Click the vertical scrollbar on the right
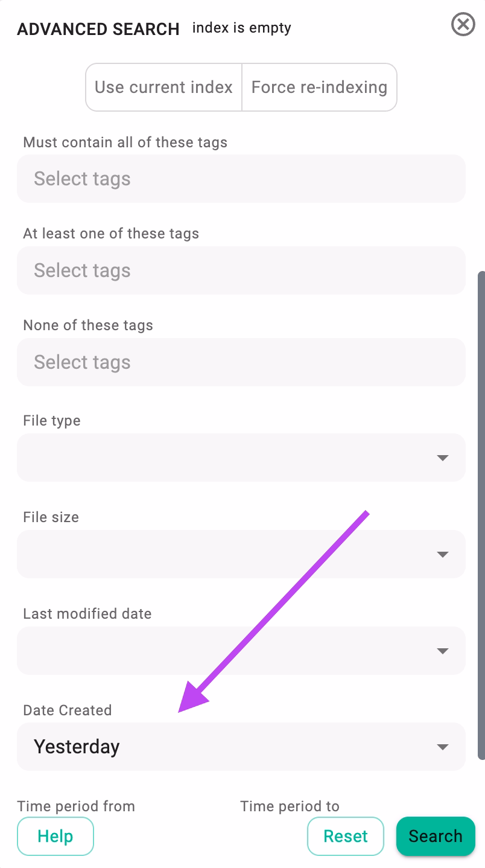This screenshot has width=485, height=868. [481, 513]
